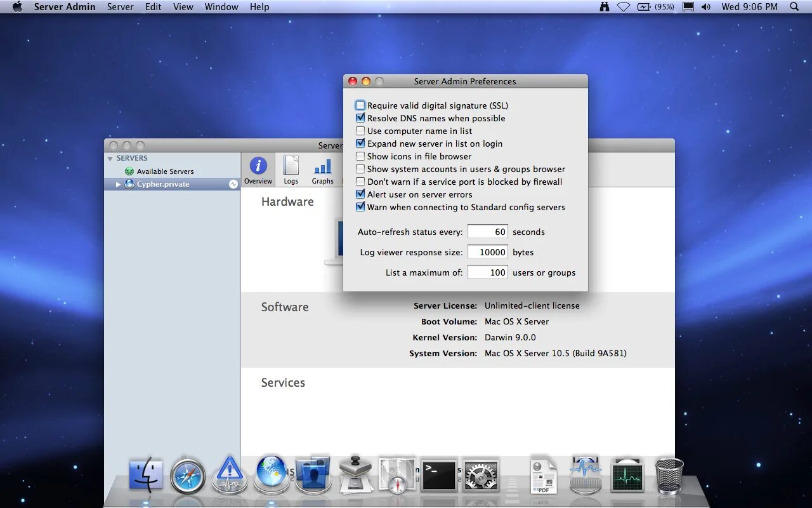This screenshot has height=508, width=812.
Task: Open the Wi-Fi status menu
Action: 624,7
